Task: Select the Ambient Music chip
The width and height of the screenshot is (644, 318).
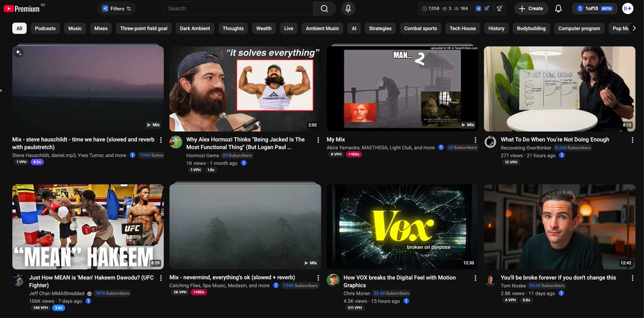Action: (x=323, y=28)
